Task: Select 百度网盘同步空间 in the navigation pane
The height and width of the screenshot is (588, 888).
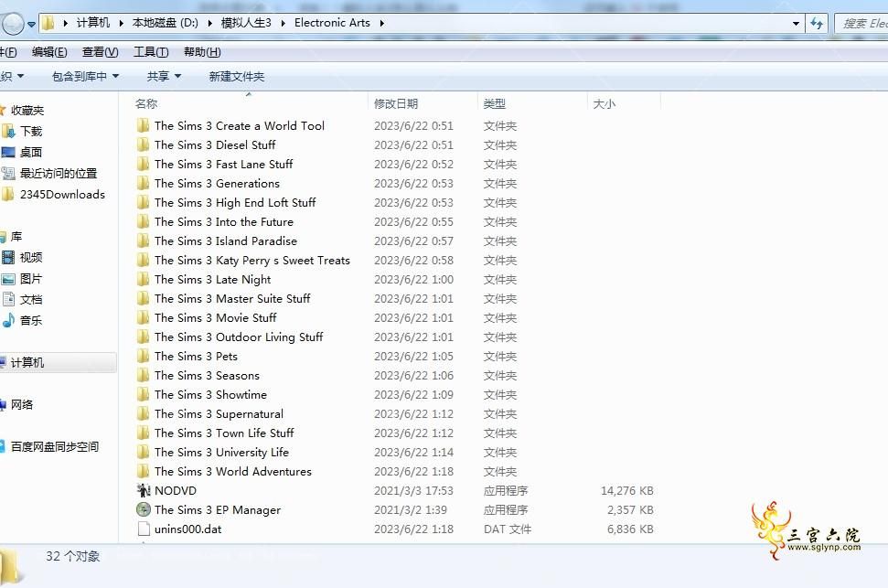Action: (54, 446)
